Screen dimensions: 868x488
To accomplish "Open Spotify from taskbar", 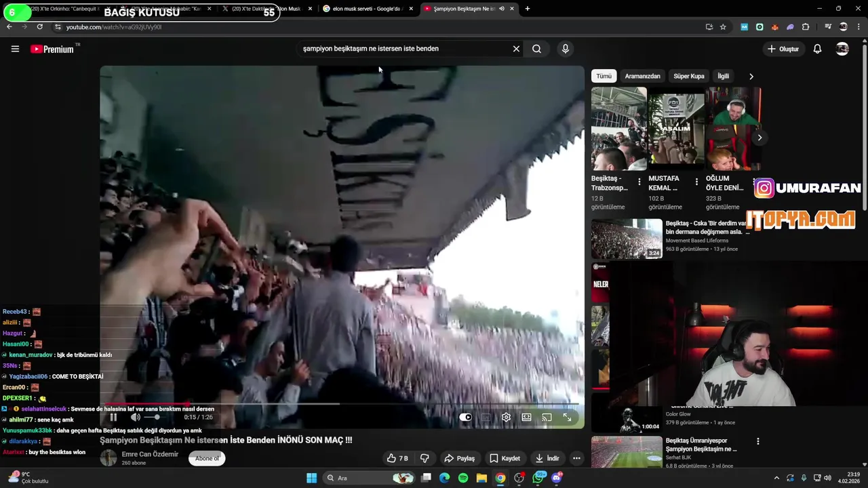I will coord(463,478).
